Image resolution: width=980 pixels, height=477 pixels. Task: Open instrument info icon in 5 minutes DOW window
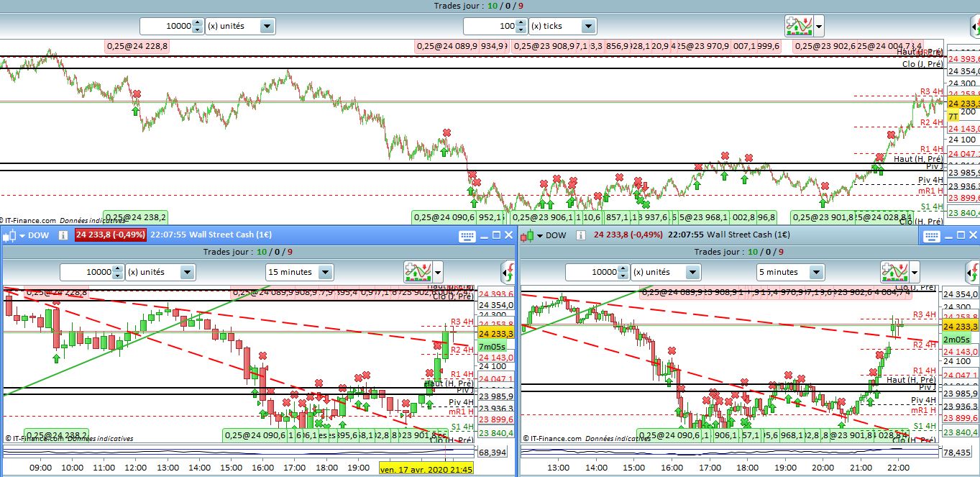point(581,235)
